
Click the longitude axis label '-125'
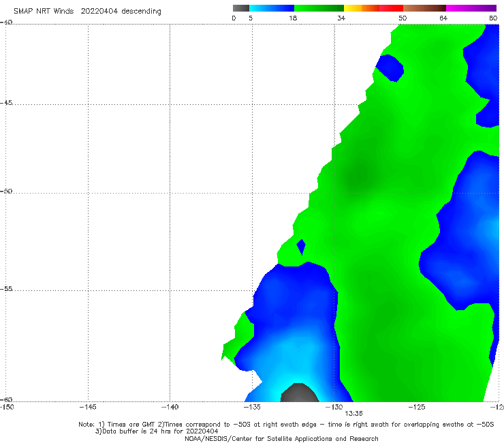(417, 407)
